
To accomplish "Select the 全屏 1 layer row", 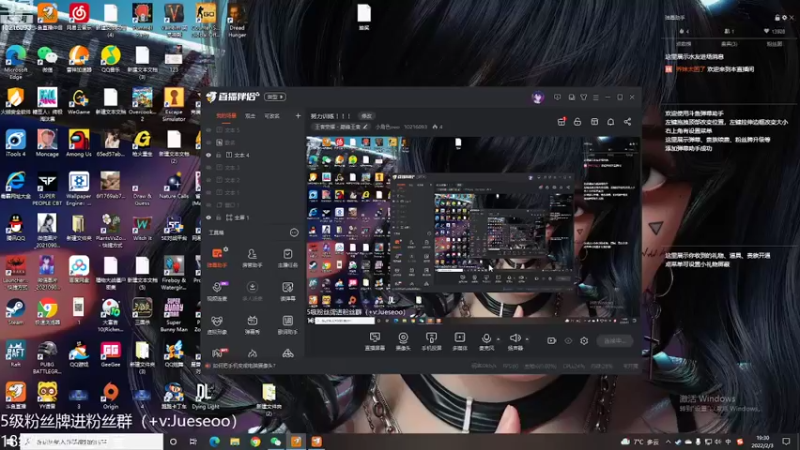I will 254,217.
